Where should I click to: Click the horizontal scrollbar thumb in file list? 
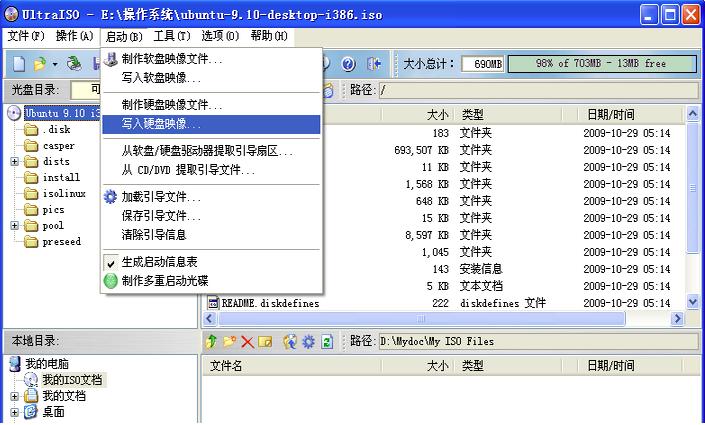[421, 319]
